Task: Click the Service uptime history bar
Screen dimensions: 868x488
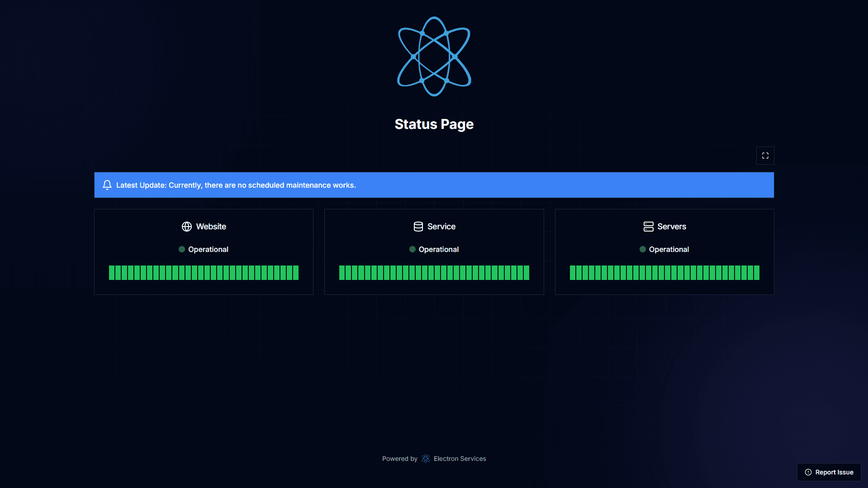Action: (434, 273)
